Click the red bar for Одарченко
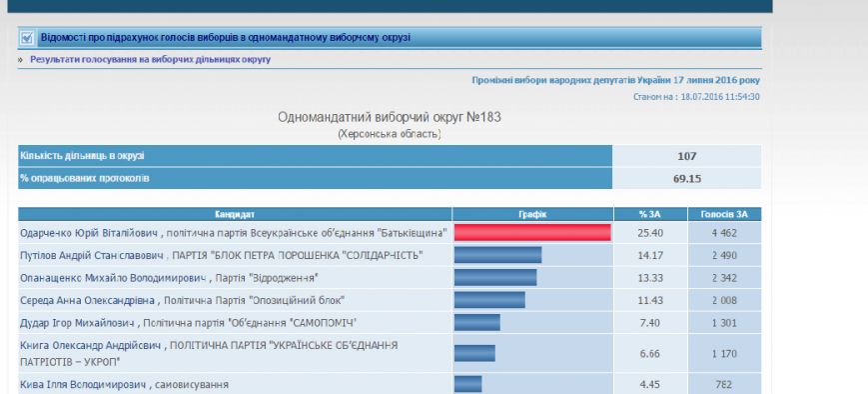The image size is (868, 394). pyautogui.click(x=532, y=233)
